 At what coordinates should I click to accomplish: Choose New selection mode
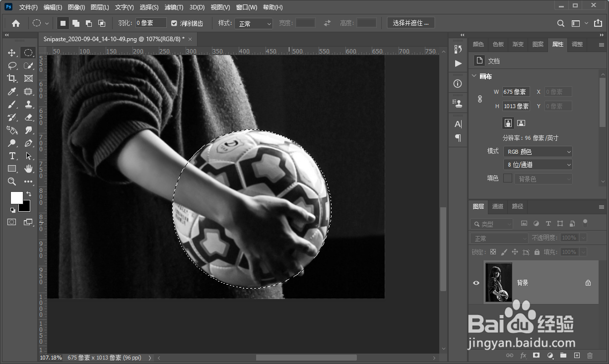tap(63, 23)
